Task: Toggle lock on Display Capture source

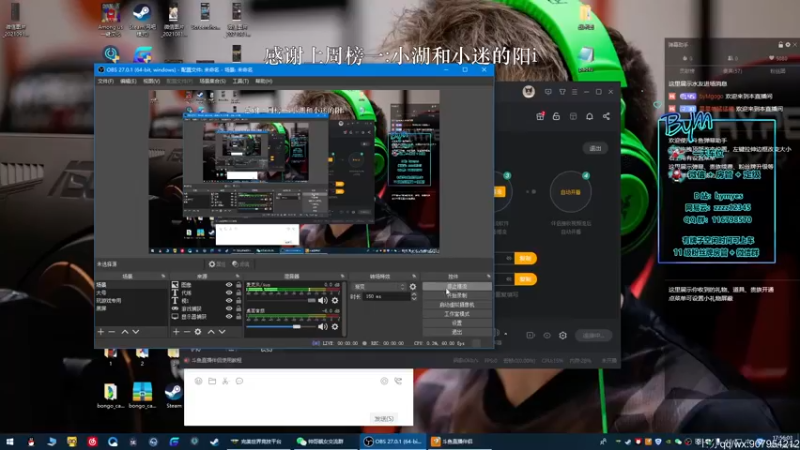Action: (x=238, y=316)
